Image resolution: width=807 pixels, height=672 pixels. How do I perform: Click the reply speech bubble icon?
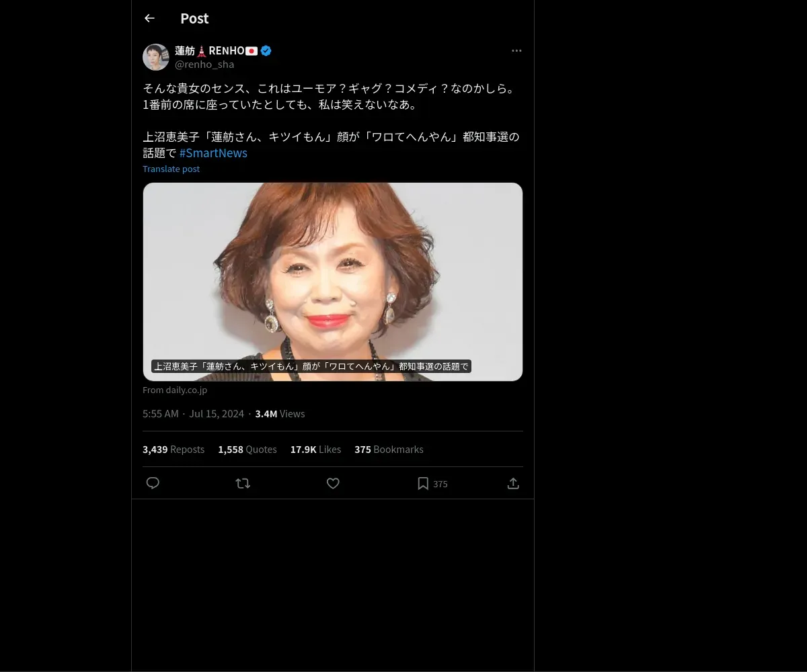153,483
